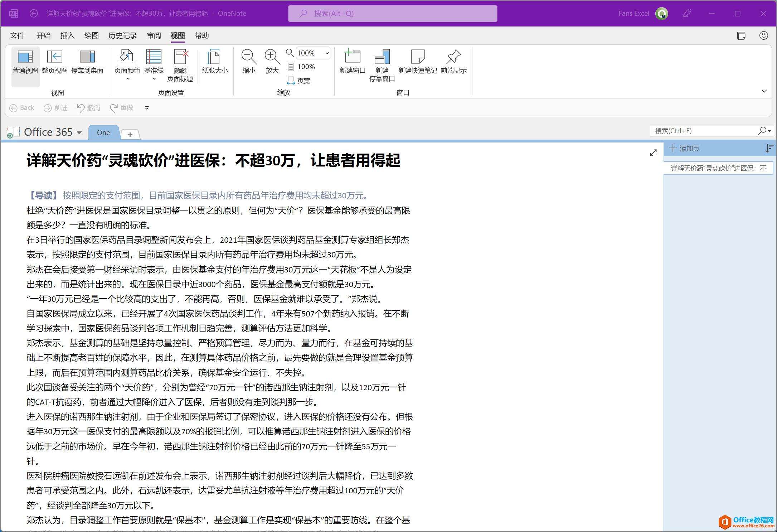Click the title bar search (Alt+Q) box
The width and height of the screenshot is (777, 532).
point(393,14)
